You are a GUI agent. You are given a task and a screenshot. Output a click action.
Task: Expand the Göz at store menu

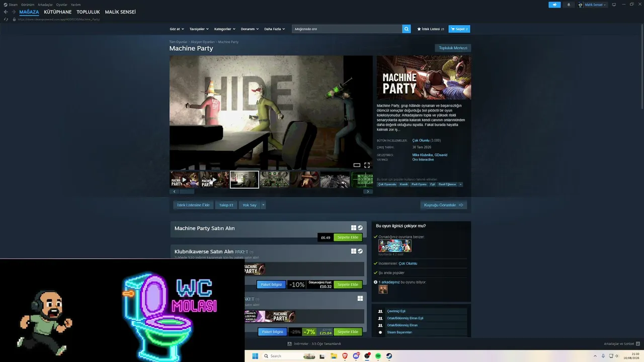pyautogui.click(x=177, y=29)
